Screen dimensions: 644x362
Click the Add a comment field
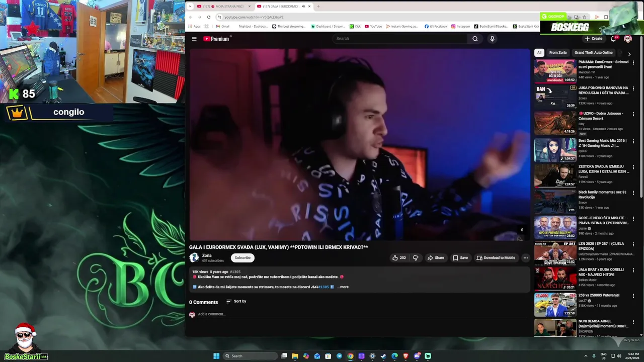tap(362, 314)
